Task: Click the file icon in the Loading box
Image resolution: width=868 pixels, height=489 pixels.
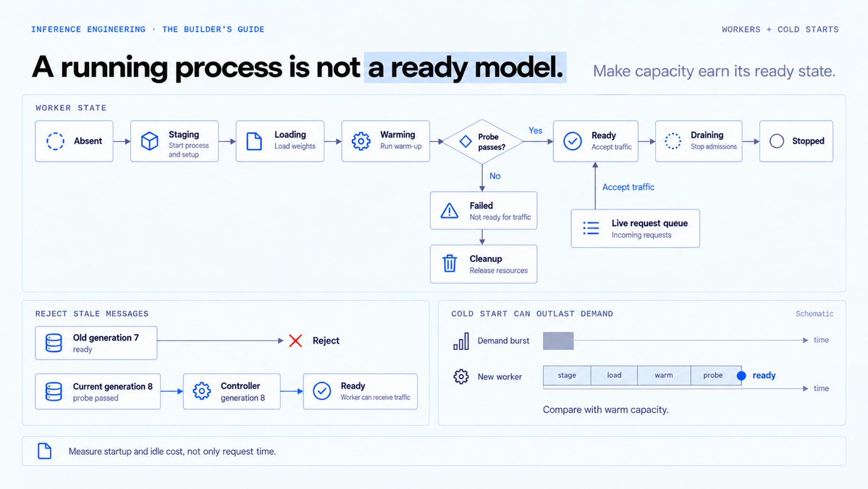Action: 254,141
